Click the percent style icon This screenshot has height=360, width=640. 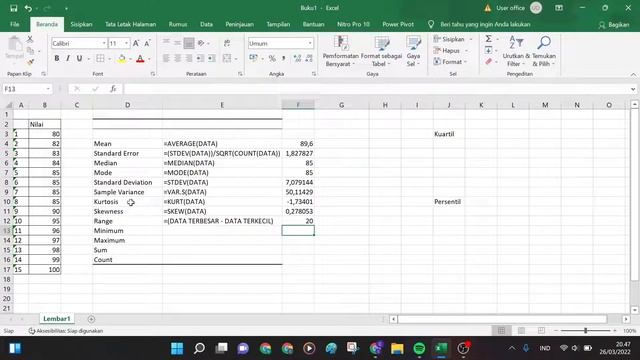coord(272,59)
